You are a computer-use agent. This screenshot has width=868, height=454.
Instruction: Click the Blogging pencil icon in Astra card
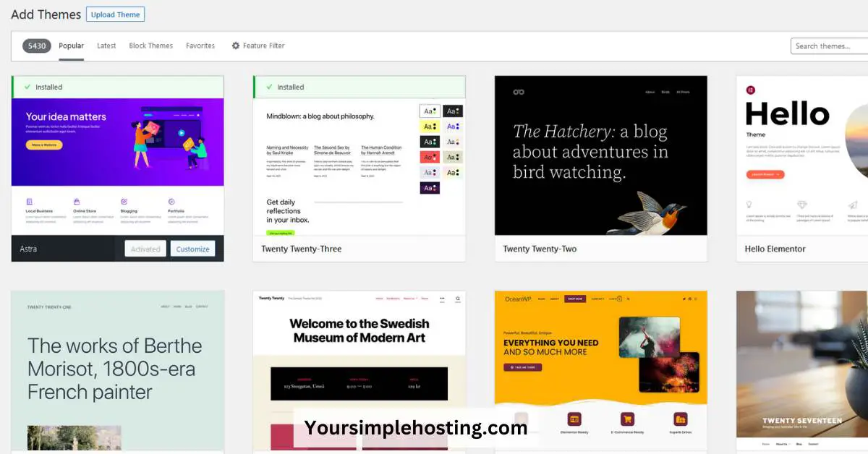tap(124, 200)
